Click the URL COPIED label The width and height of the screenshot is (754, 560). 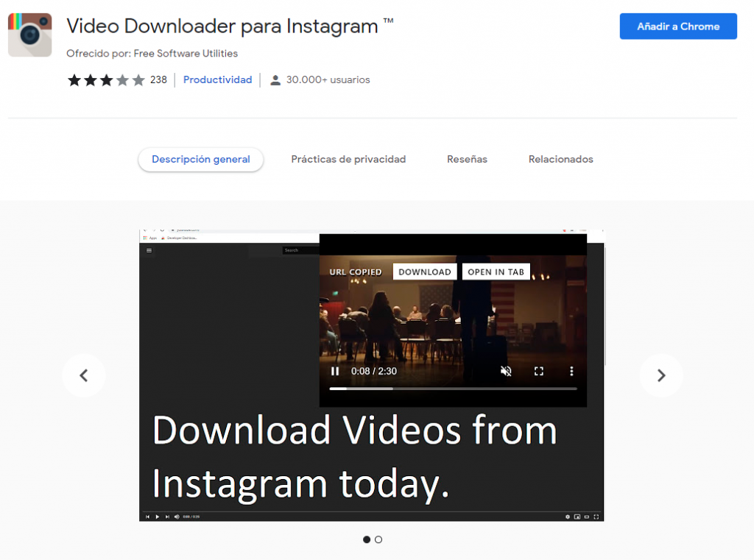pyautogui.click(x=356, y=272)
